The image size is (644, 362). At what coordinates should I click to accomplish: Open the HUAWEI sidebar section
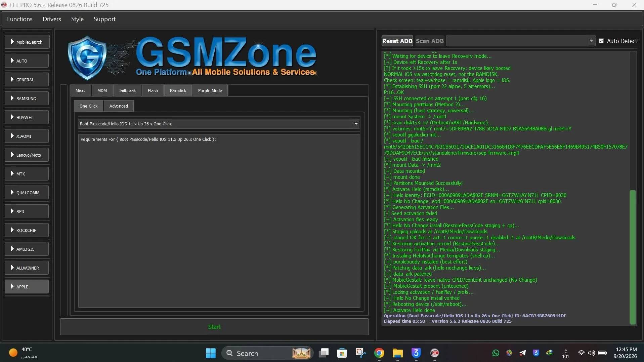(x=27, y=117)
